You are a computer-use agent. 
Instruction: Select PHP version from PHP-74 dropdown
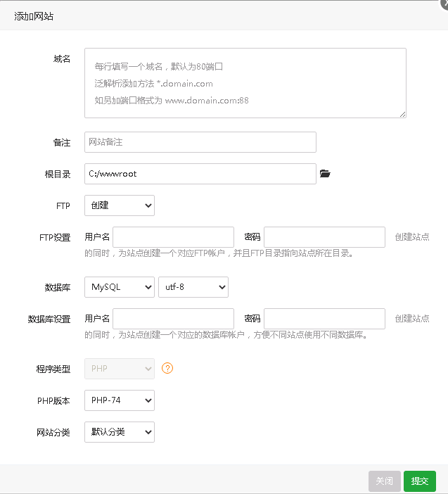tap(120, 400)
